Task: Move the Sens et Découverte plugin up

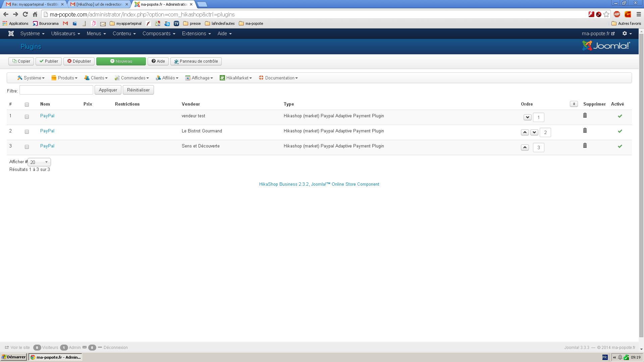Action: [525, 147]
